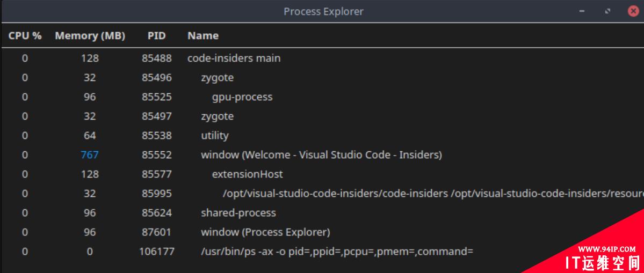Click the CPU % column header
The width and height of the screenshot is (644, 273).
25,35
